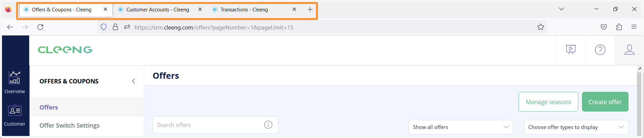
Task: Expand the Show all offers dropdown
Action: [x=461, y=127]
